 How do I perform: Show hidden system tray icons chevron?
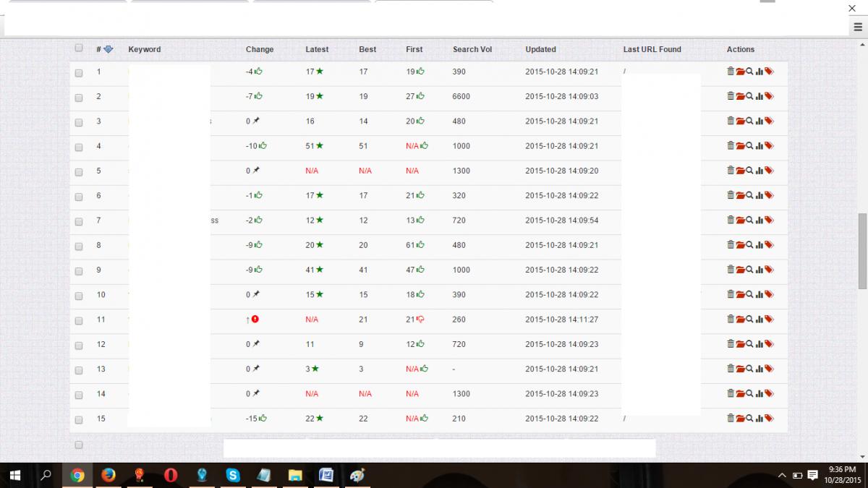click(x=782, y=475)
